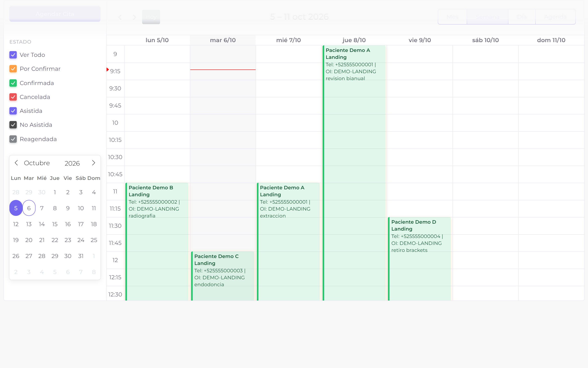Select day 20 in mini calendar

coord(29,240)
